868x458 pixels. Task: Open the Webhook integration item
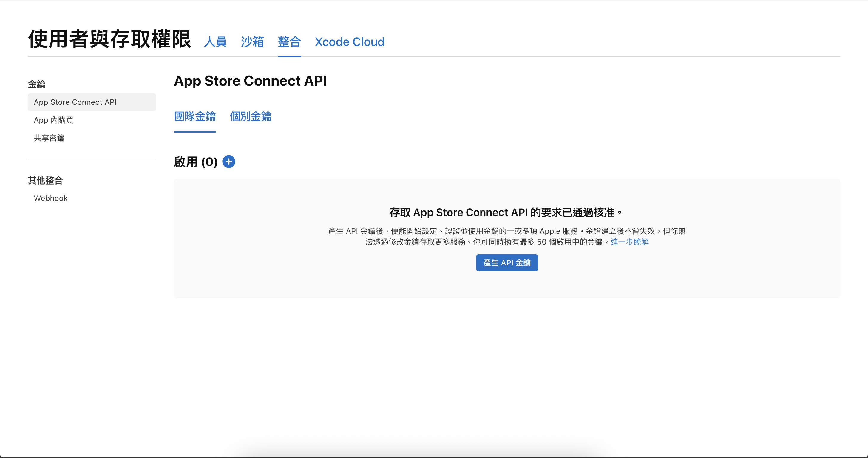(50, 198)
